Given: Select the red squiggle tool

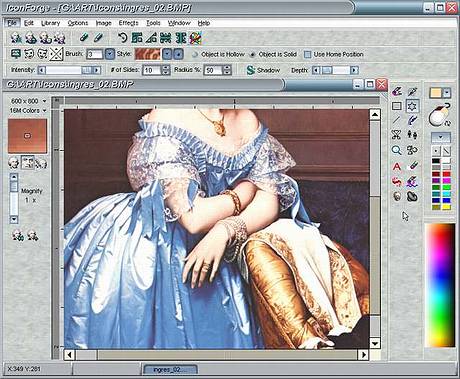Looking at the screenshot, I should 396,182.
